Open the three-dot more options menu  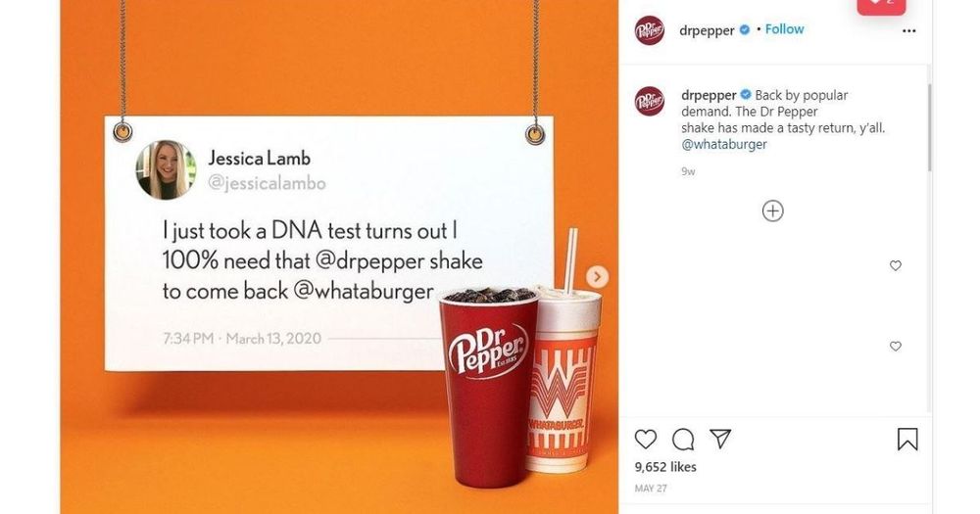(909, 30)
